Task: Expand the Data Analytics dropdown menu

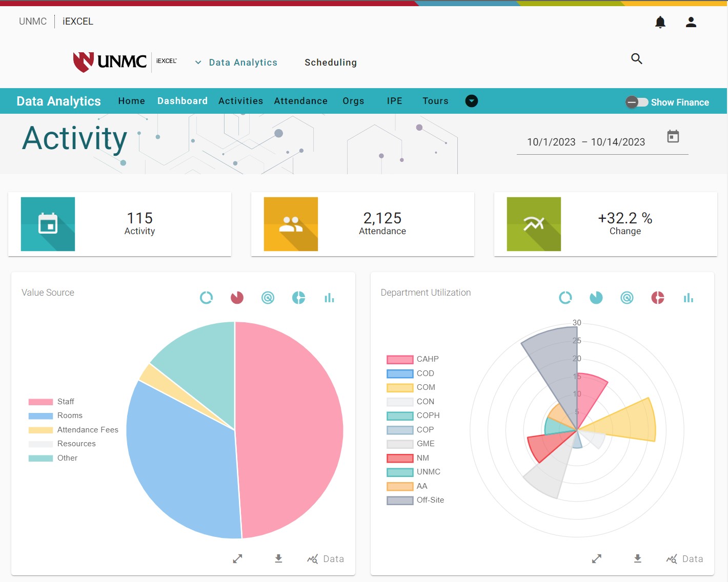Action: (236, 63)
